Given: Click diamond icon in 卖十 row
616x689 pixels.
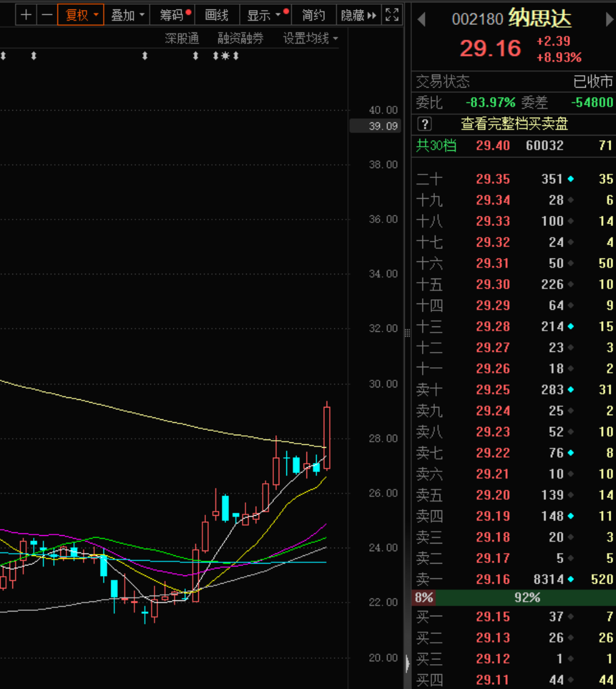Looking at the screenshot, I should (x=570, y=390).
